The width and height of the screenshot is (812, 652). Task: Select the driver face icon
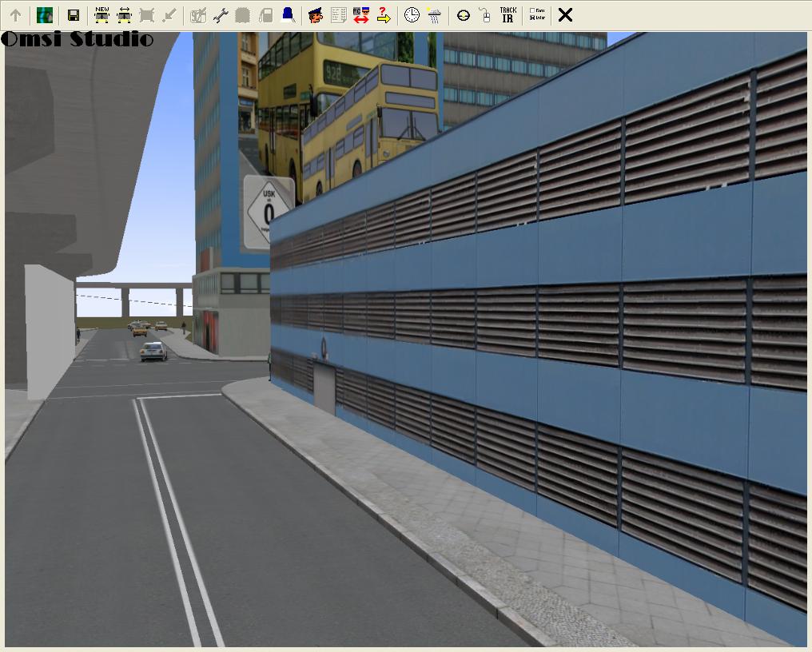click(x=316, y=14)
